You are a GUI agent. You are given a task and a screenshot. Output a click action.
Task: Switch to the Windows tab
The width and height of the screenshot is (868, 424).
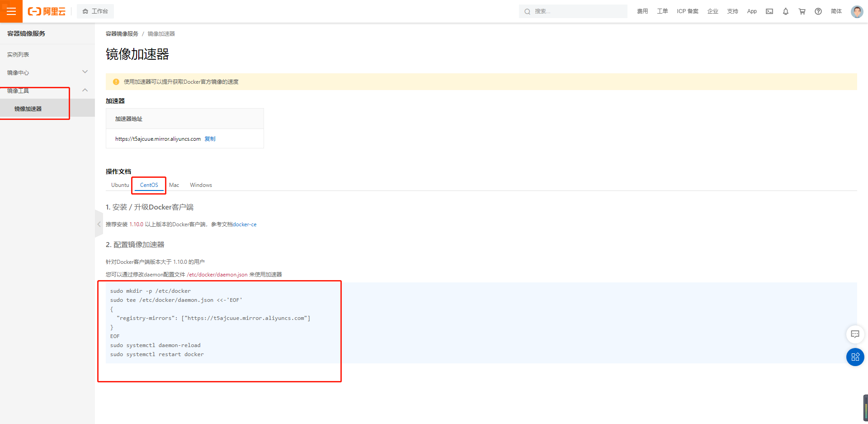[201, 185]
